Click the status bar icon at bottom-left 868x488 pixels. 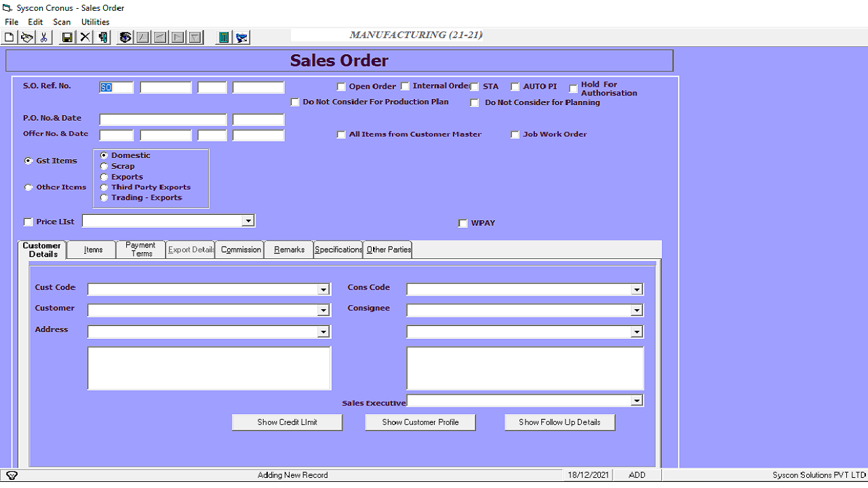[12, 475]
